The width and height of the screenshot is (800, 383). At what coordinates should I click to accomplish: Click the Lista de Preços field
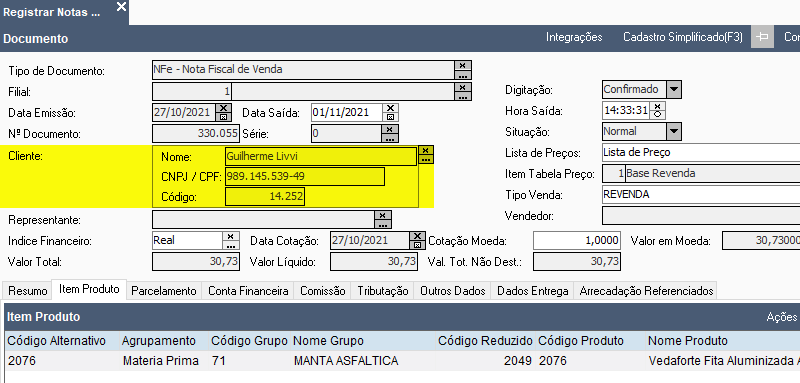coord(701,152)
